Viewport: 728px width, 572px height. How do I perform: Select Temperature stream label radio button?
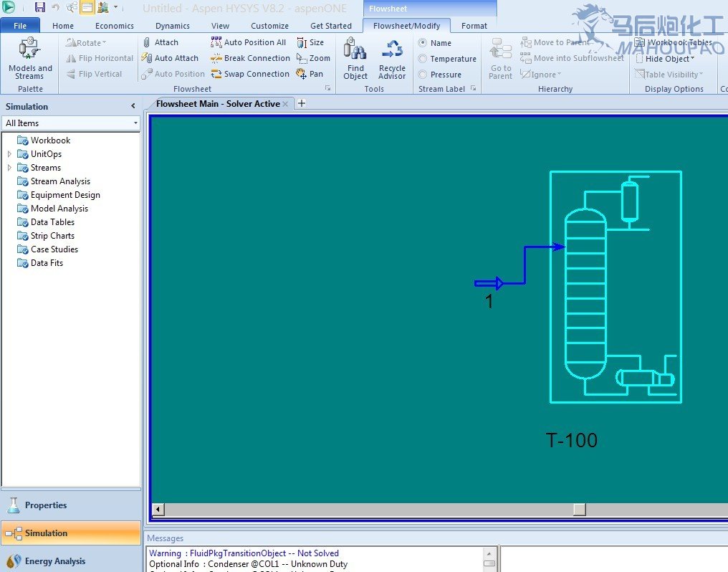point(423,59)
